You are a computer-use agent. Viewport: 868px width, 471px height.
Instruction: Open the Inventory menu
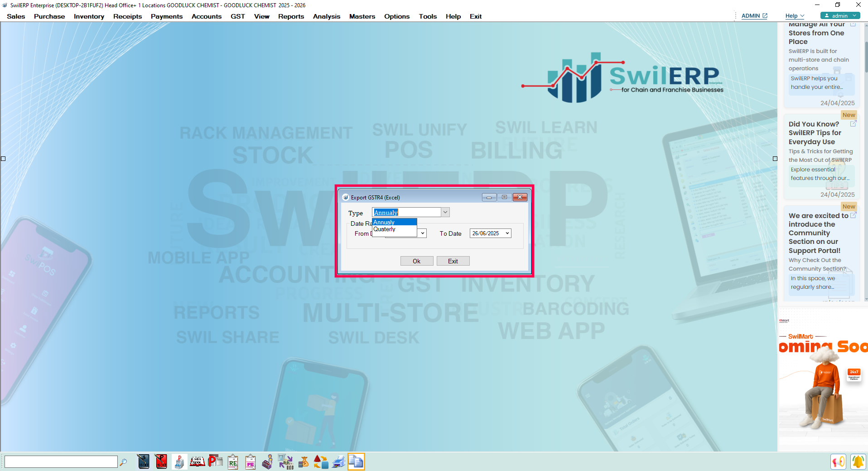[x=89, y=16]
